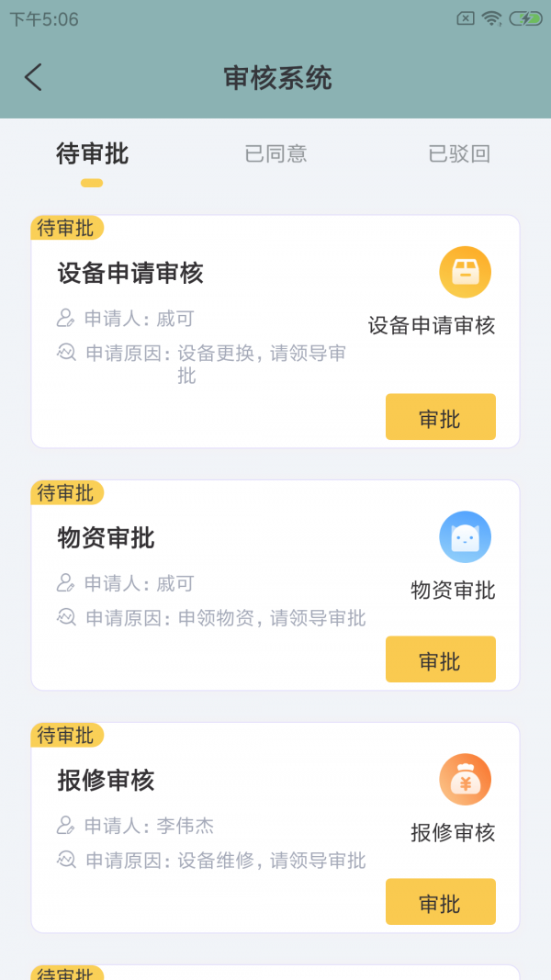The image size is (551, 980).
Task: Go back using the arrow in title bar
Action: pyautogui.click(x=34, y=78)
